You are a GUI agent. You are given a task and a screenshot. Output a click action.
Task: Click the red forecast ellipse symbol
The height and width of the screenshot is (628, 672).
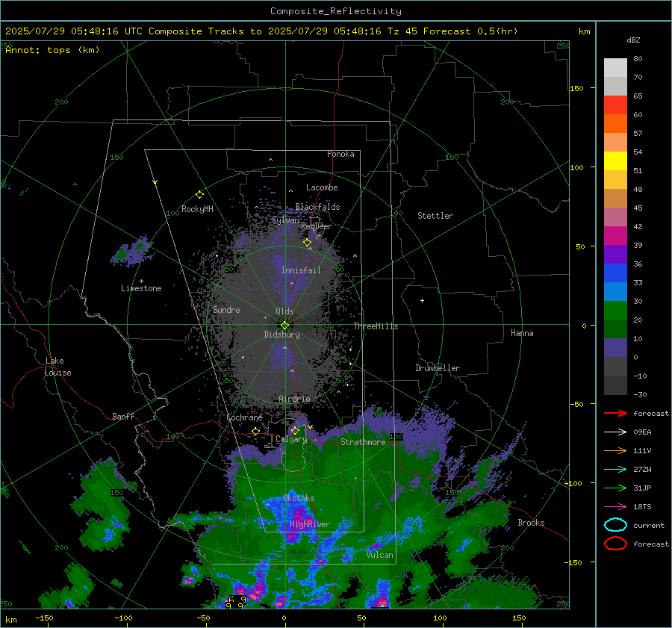(615, 544)
